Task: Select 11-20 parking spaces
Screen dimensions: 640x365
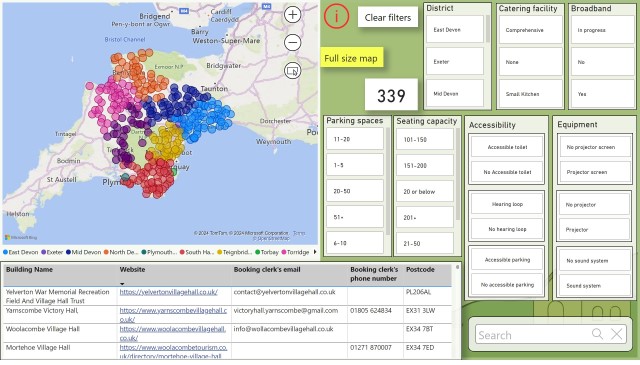Action: tap(355, 139)
